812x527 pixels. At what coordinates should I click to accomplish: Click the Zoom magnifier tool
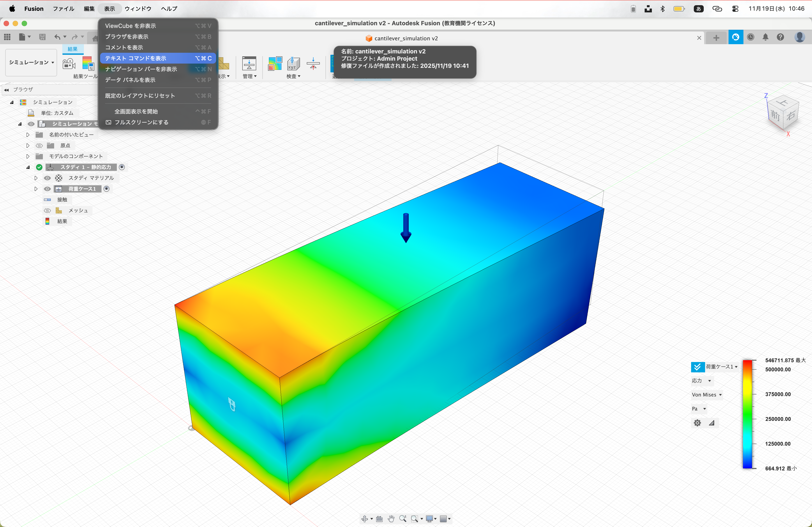tap(403, 518)
